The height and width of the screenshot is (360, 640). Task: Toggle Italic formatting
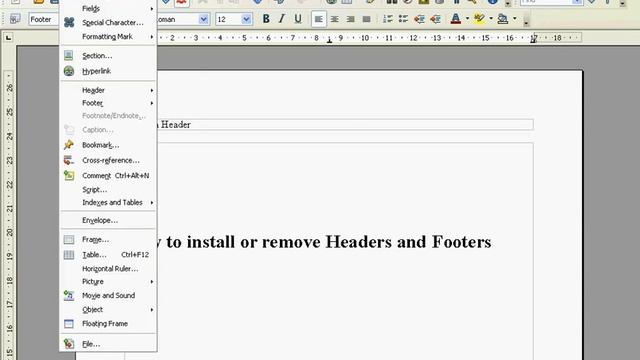pos(282,19)
